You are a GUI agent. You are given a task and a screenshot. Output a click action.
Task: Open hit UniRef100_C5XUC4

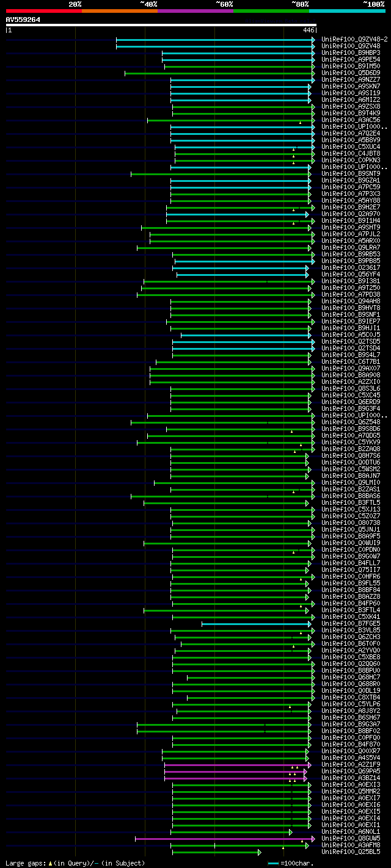click(351, 146)
